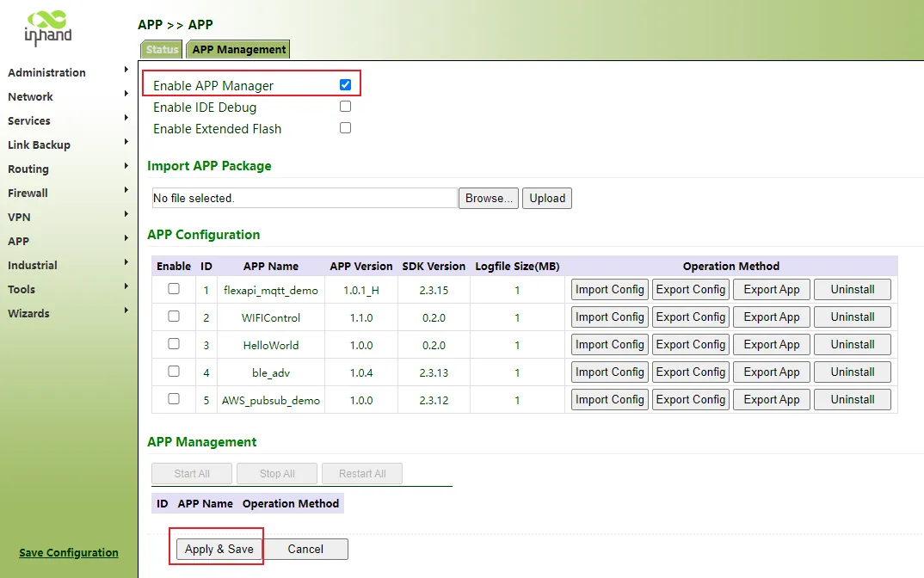Import Config for ble_adv
Viewport: 924px width, 578px height.
[609, 372]
